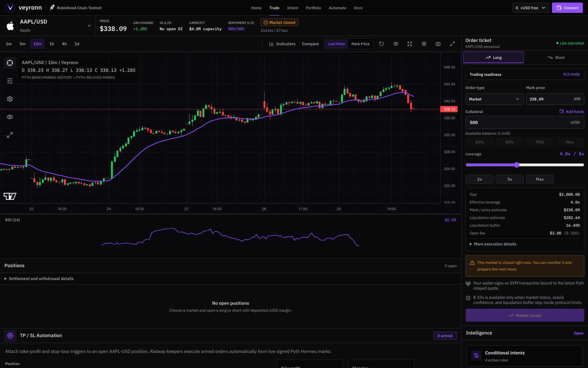
Task: Expand More execution details
Action: tap(493, 244)
